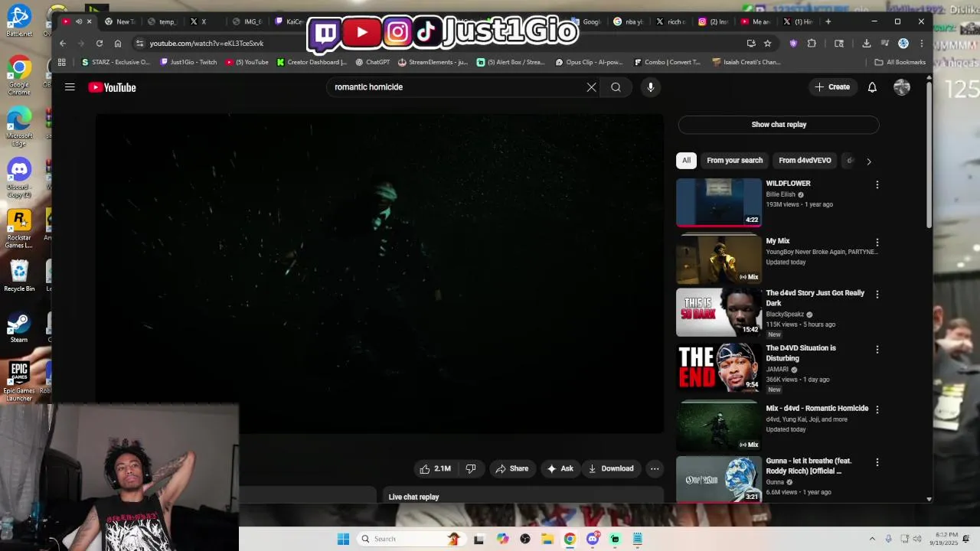Open more actions menu beside Download
Screen dimensions: 980x551
tap(655, 468)
